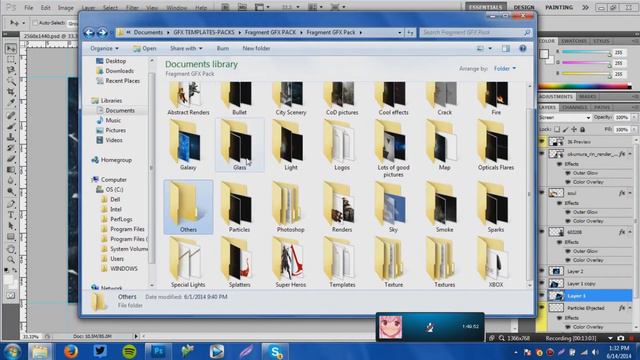The width and height of the screenshot is (640, 360).
Task: Open Spotify from the taskbar
Action: (129, 351)
